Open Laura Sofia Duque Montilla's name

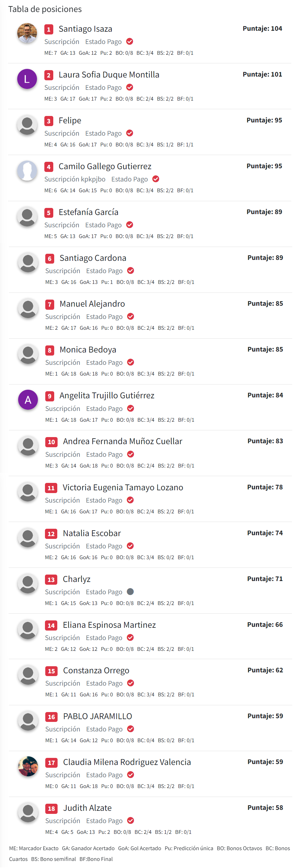[x=109, y=75]
